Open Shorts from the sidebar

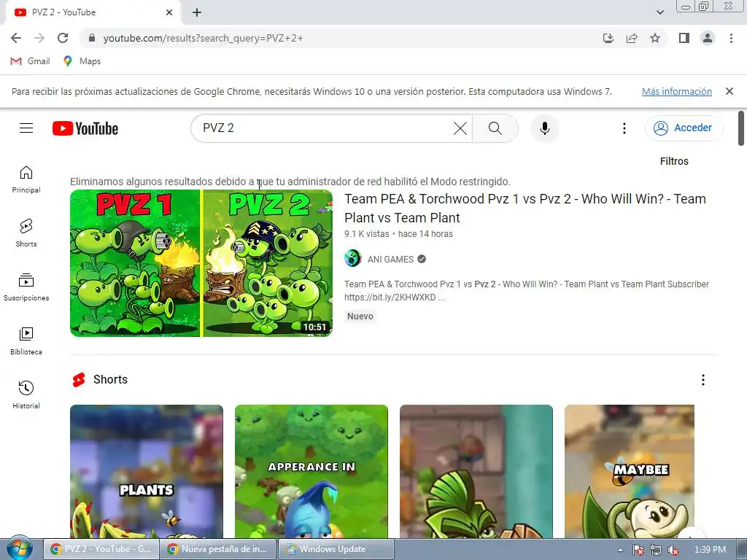click(26, 233)
